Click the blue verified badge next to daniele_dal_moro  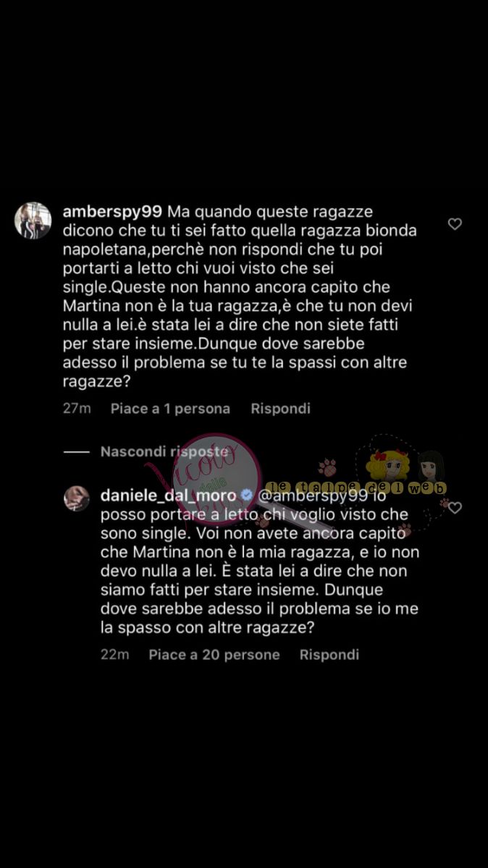tap(246, 495)
